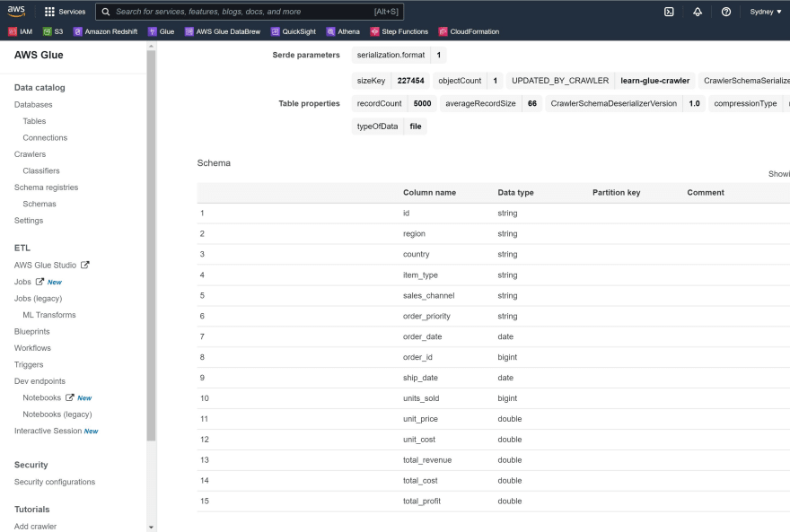Open ML Transforms
This screenshot has width=790, height=532.
(48, 315)
